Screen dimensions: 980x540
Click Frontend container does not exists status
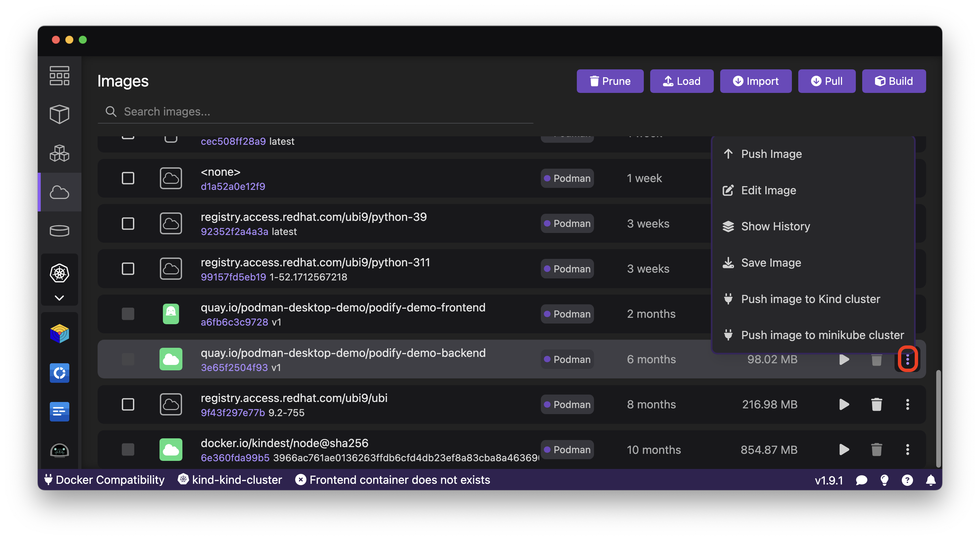click(x=392, y=479)
